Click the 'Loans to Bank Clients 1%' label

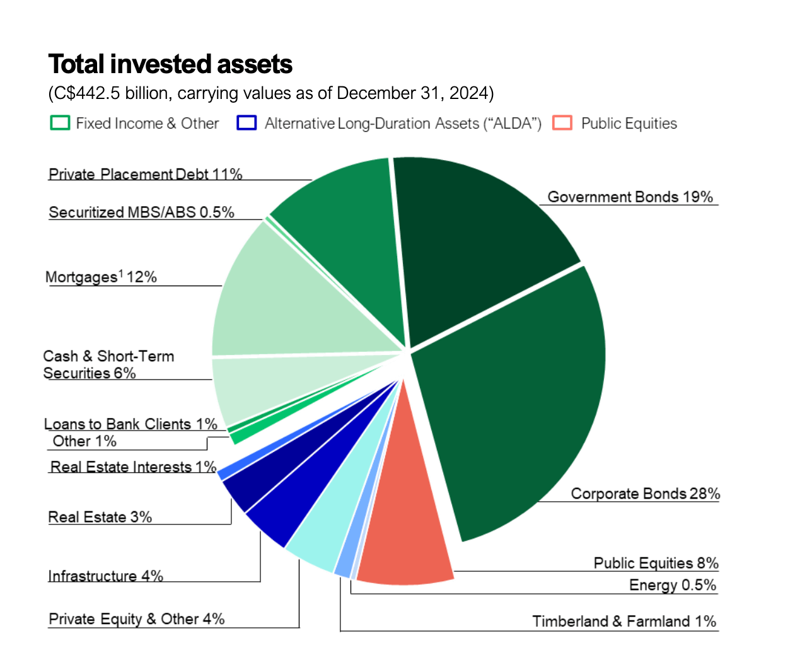130,424
